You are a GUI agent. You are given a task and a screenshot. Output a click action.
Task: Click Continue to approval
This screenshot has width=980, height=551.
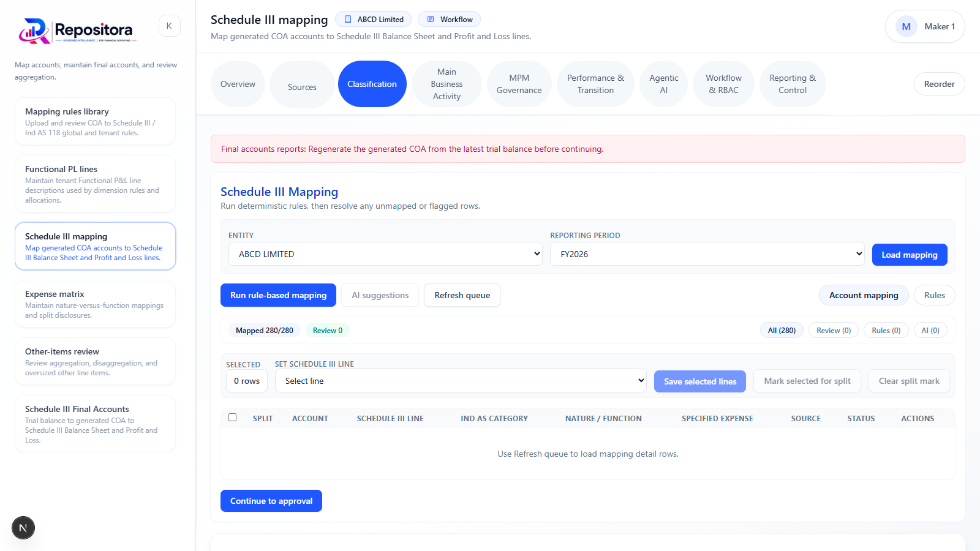[x=271, y=501]
